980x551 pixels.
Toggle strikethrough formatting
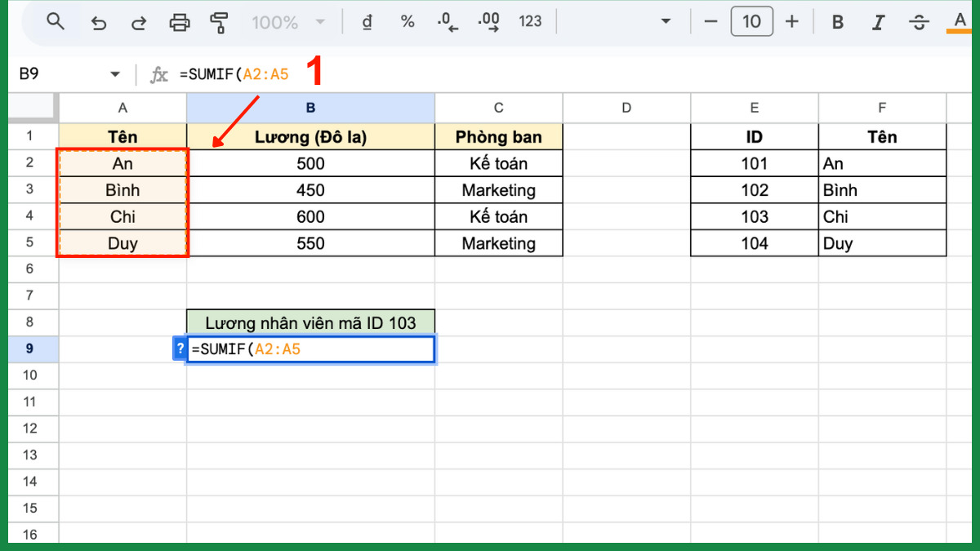pyautogui.click(x=919, y=22)
